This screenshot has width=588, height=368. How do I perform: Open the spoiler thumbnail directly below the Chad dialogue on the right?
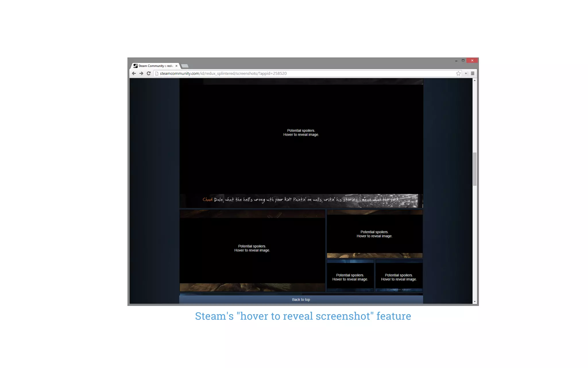coord(375,234)
